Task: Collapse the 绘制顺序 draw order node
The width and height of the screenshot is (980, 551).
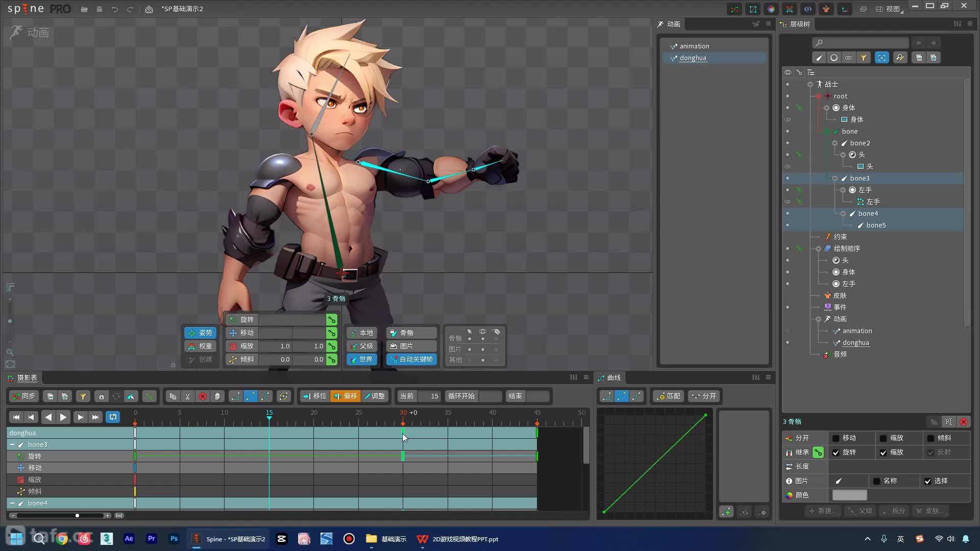Action: coord(819,248)
